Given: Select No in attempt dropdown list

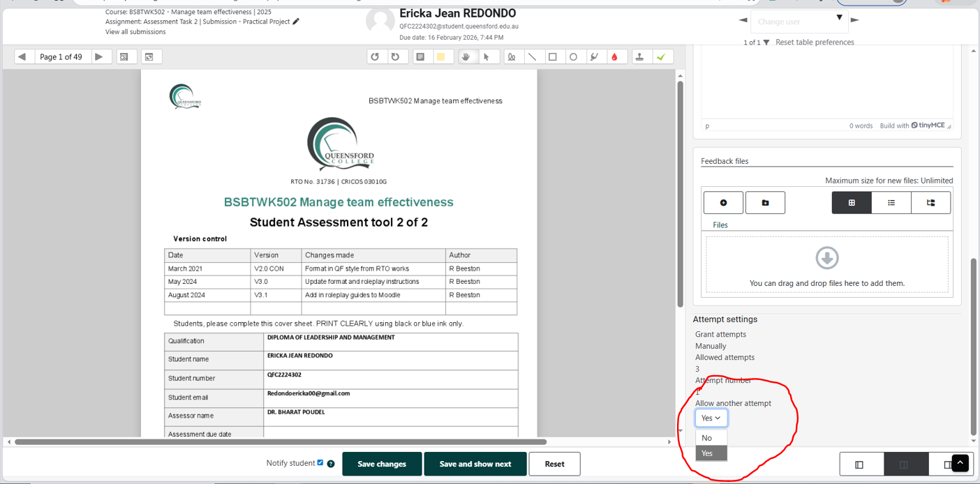Looking at the screenshot, I should (707, 438).
